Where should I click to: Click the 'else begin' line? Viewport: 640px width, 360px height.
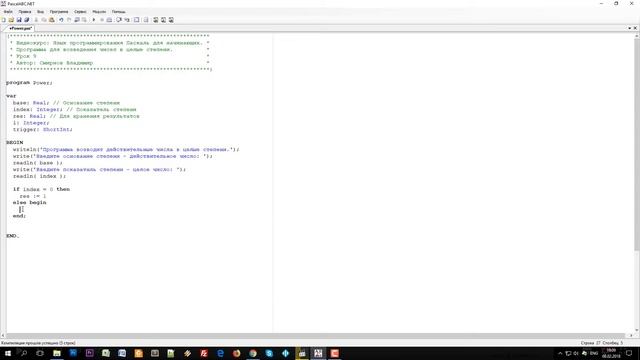(29, 202)
